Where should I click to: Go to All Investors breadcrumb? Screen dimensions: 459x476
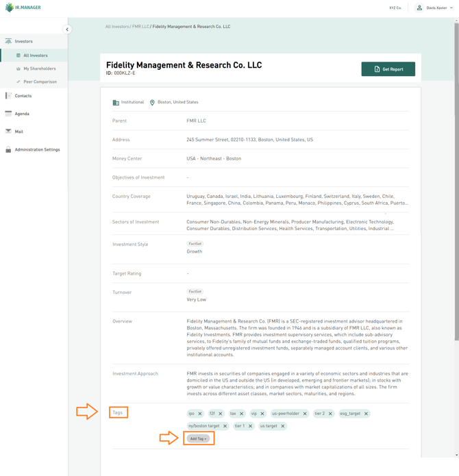point(117,27)
